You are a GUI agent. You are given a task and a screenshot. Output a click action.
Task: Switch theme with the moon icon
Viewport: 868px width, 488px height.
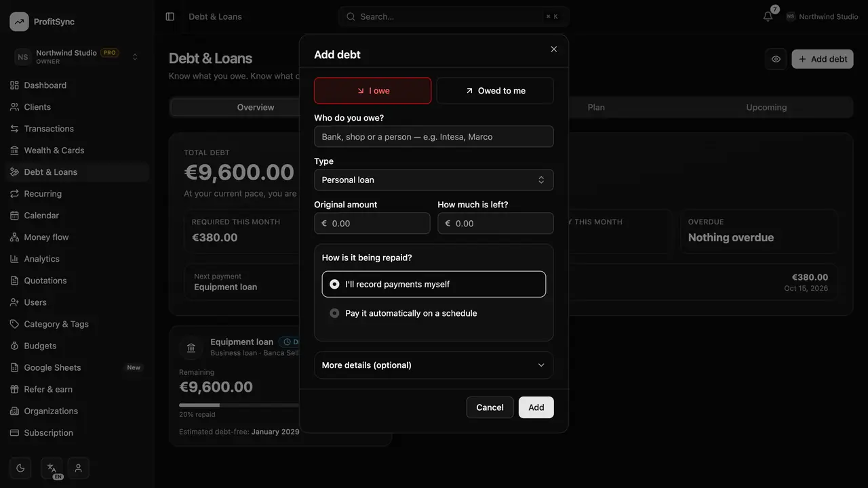click(20, 468)
